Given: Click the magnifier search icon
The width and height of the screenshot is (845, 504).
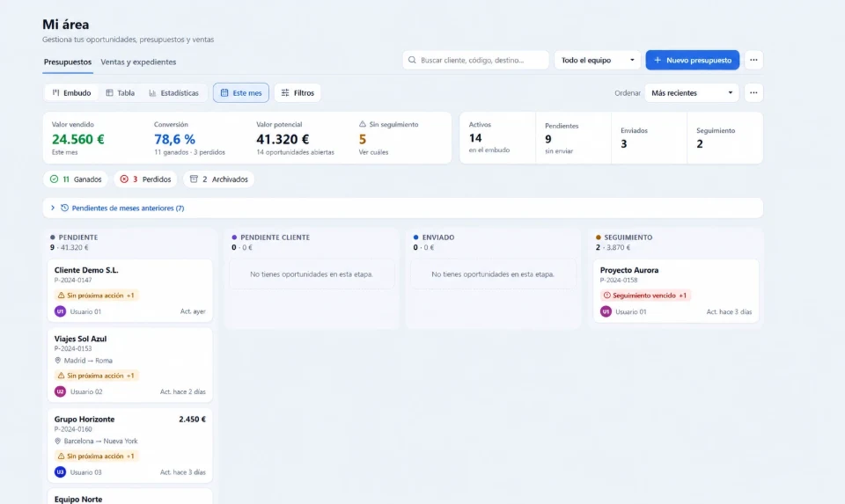Looking at the screenshot, I should [x=412, y=60].
